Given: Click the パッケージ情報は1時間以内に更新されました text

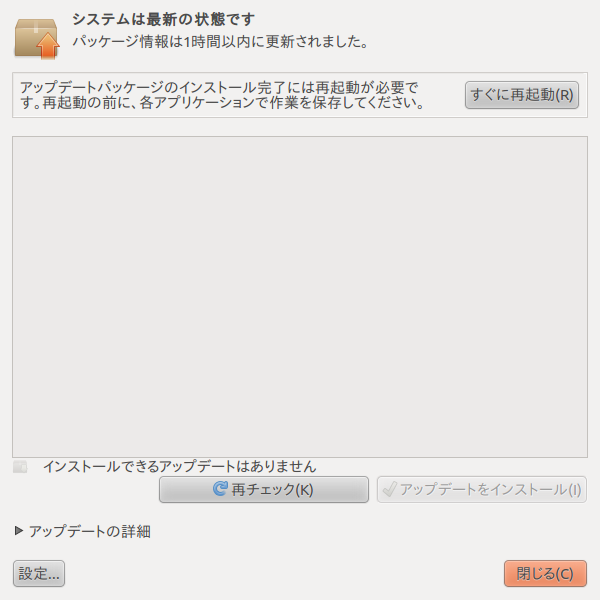Looking at the screenshot, I should (x=220, y=41).
